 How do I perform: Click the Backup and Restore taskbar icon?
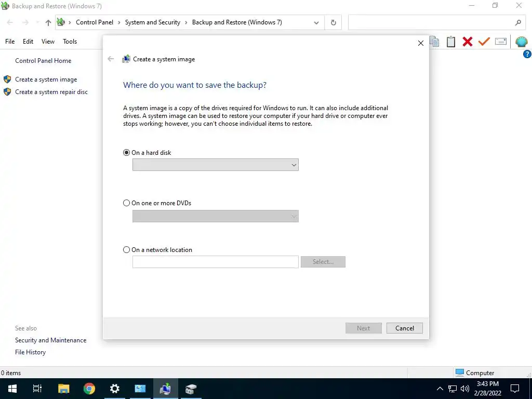[166, 389]
